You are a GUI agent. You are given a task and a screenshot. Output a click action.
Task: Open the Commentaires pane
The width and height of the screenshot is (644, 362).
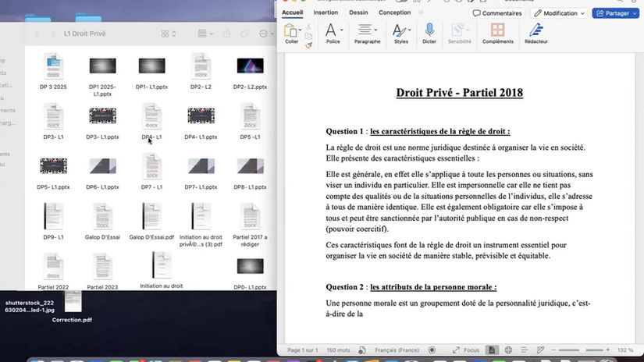(x=496, y=13)
